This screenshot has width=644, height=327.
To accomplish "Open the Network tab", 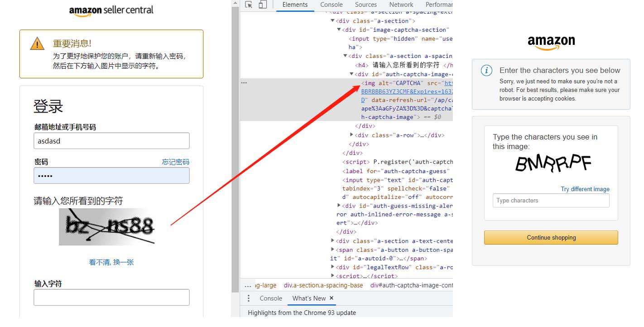I will coord(401,5).
